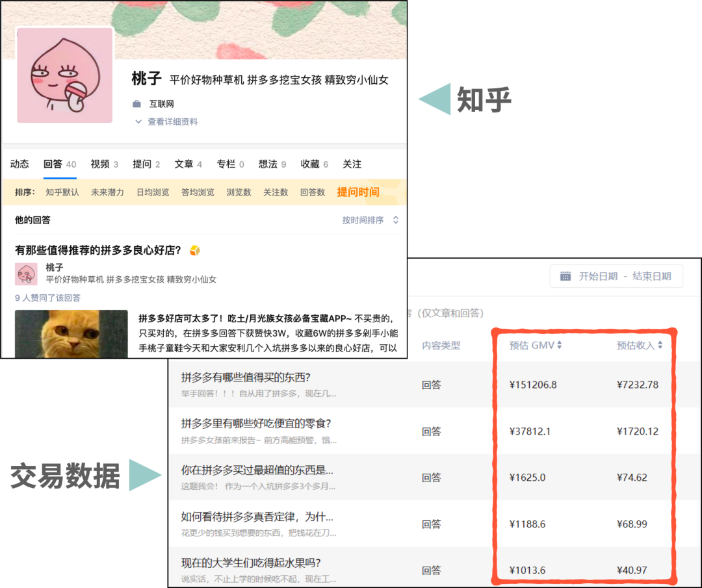Click the answer preview text 拼多多好店可太多了

point(268,333)
